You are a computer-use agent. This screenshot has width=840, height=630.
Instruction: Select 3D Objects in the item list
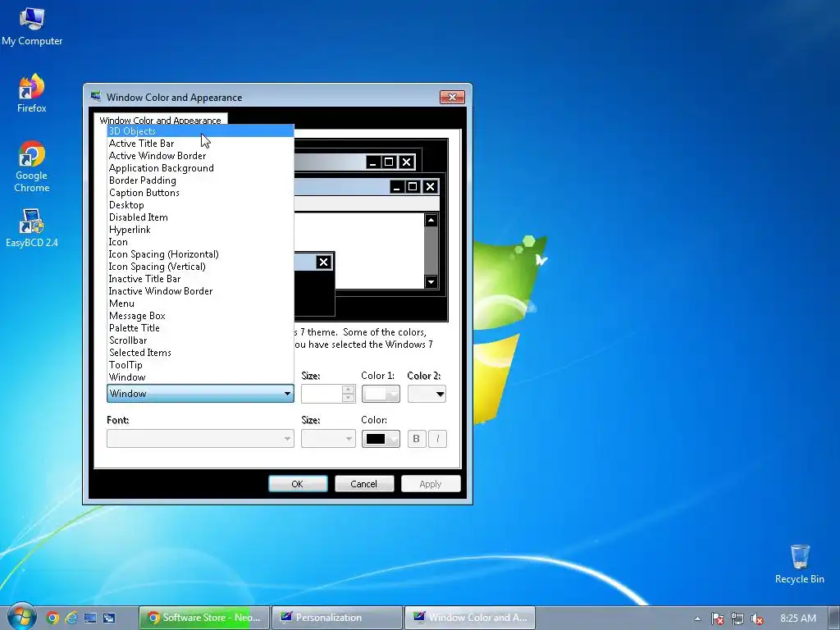click(200, 130)
